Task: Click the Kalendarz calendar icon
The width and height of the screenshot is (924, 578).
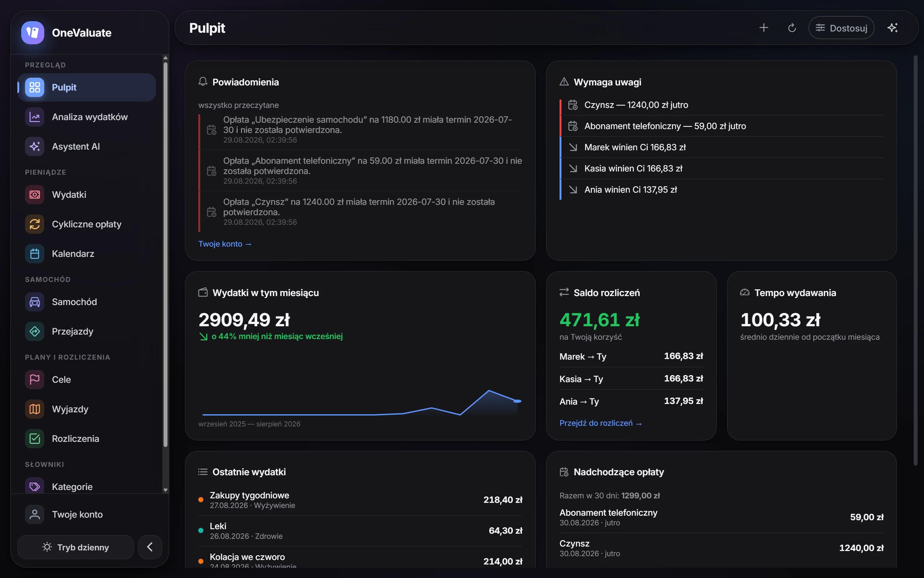Action: [35, 254]
